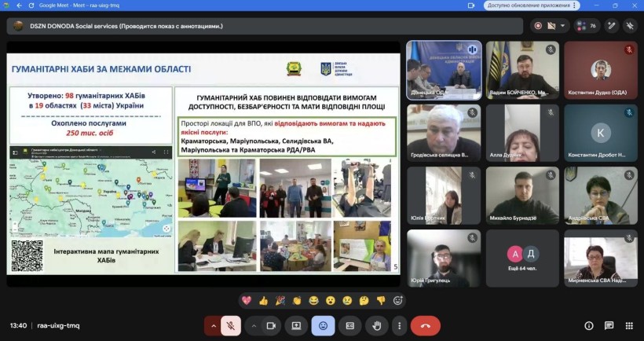
Task: Open the camera permission icon in title bar
Action: 471,5
